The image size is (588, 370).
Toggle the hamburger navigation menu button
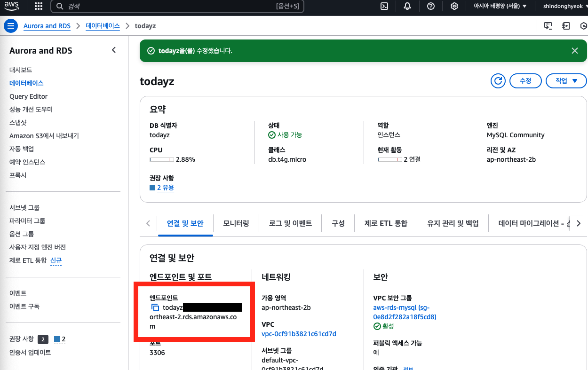point(11,26)
